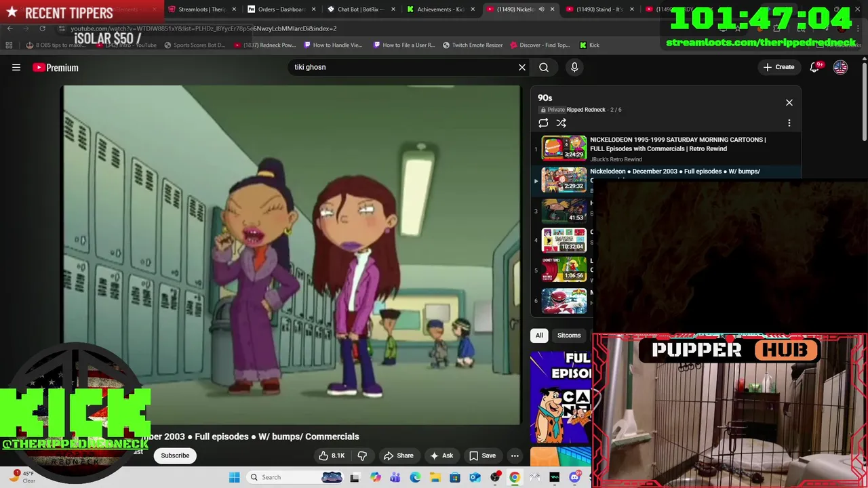Open Microsoft Store taskbar icon
Screen dimensions: 868x488
[455, 477]
